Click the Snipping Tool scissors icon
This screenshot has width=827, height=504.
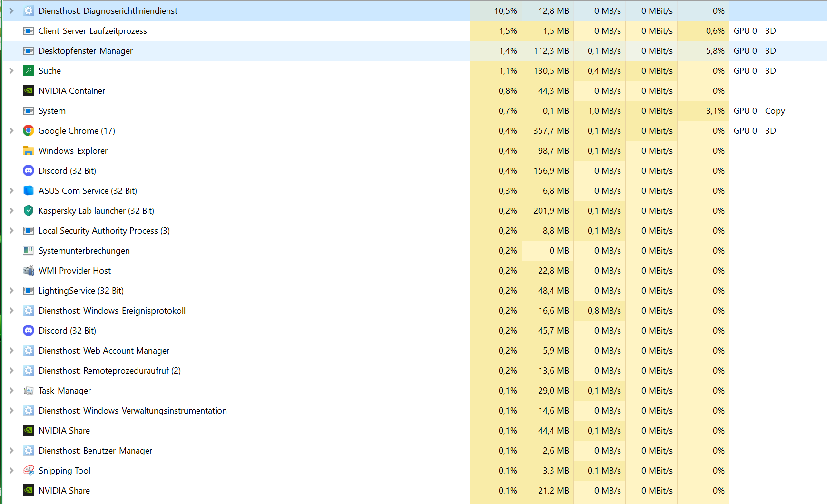[29, 470]
